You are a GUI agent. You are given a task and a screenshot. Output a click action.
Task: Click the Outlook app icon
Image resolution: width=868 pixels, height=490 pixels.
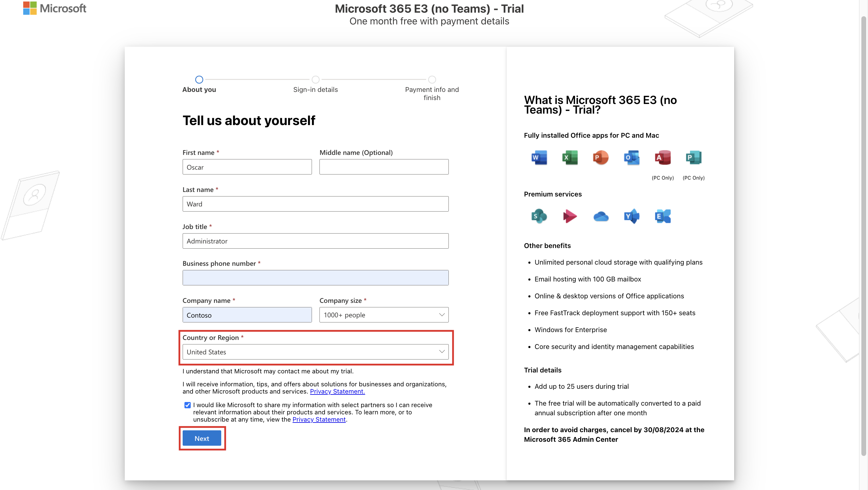click(631, 157)
